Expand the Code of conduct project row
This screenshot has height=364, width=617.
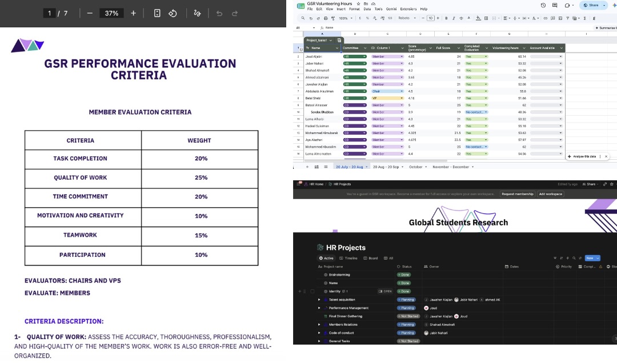click(x=319, y=333)
